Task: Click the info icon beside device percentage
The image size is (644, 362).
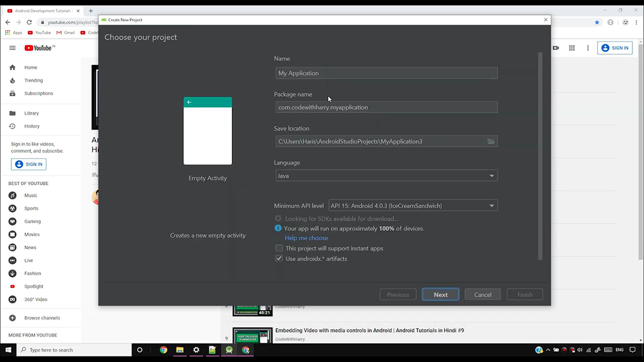Action: pyautogui.click(x=278, y=228)
